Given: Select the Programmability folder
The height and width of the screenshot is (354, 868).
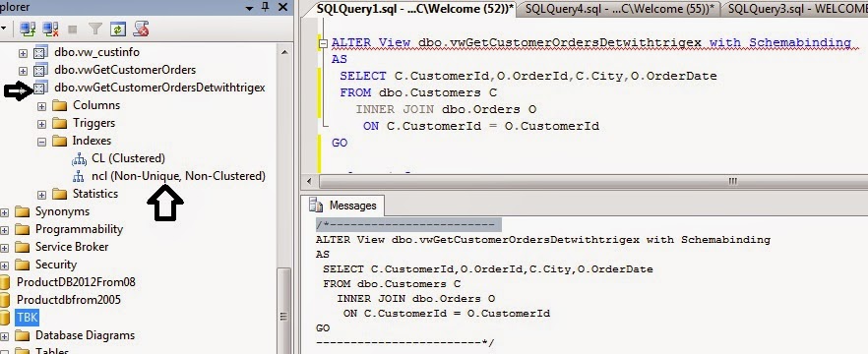Looking at the screenshot, I should [x=79, y=229].
